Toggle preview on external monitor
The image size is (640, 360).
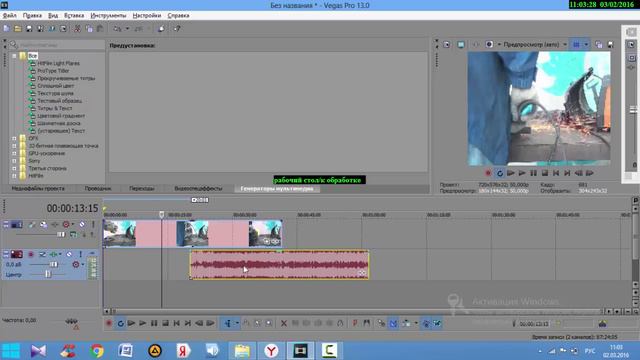point(461,44)
